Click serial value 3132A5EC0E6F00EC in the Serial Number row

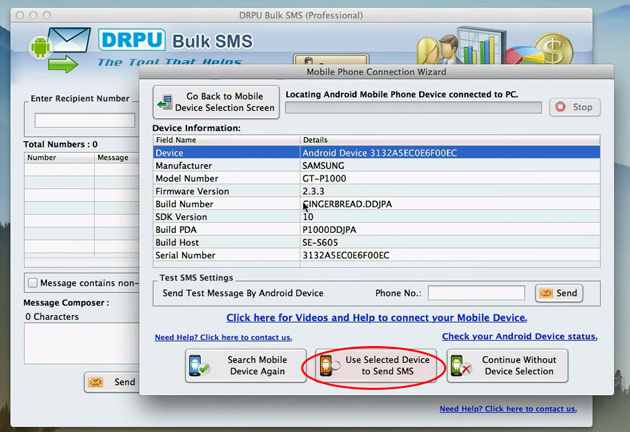pyautogui.click(x=346, y=256)
